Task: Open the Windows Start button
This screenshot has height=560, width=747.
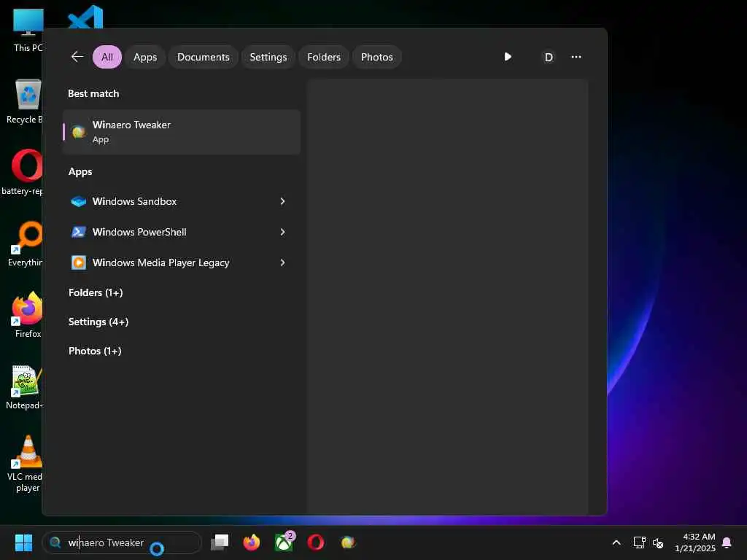Action: point(23,542)
